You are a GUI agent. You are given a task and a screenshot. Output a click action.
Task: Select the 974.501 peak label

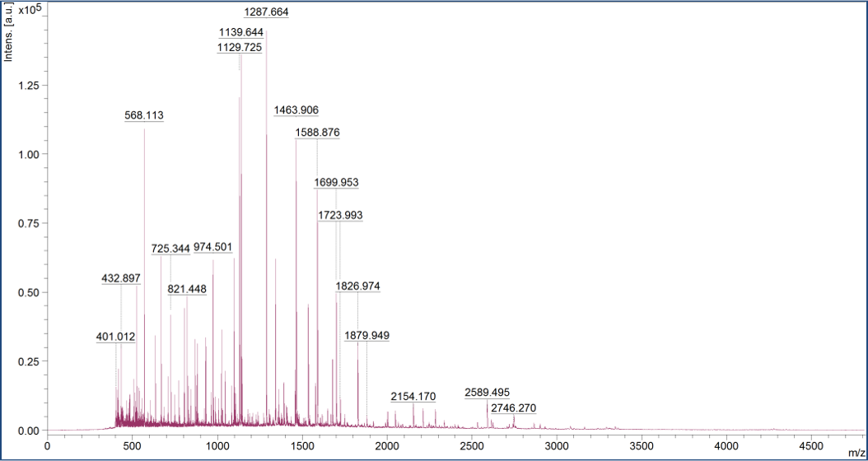(212, 248)
